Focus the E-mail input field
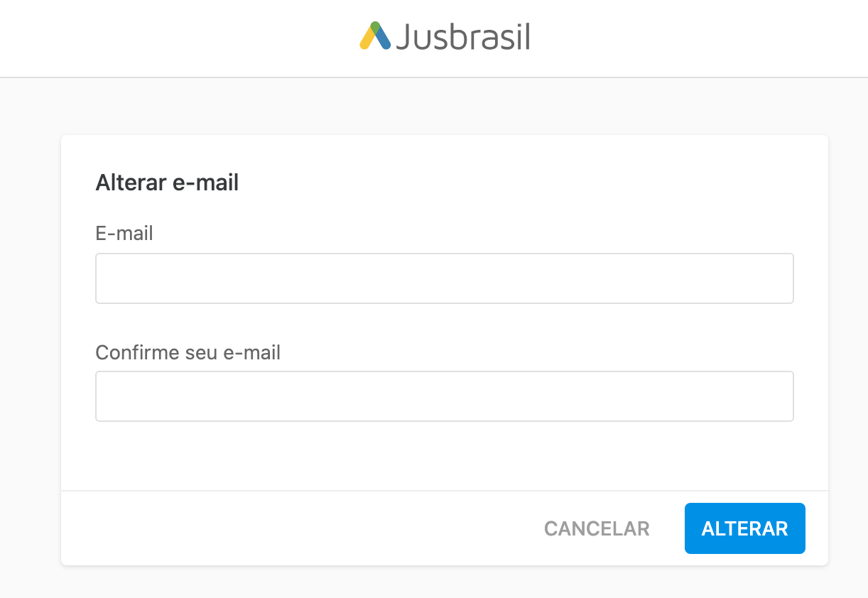 click(445, 278)
